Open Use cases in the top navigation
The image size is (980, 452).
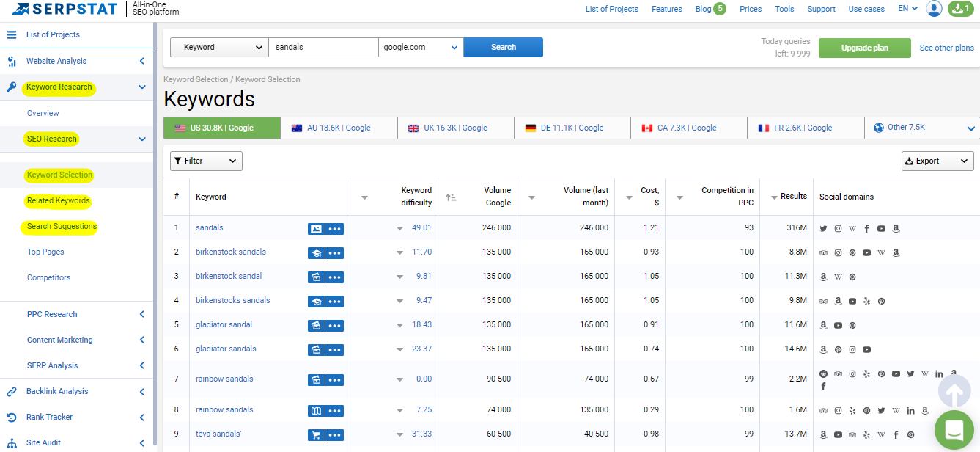pyautogui.click(x=866, y=9)
